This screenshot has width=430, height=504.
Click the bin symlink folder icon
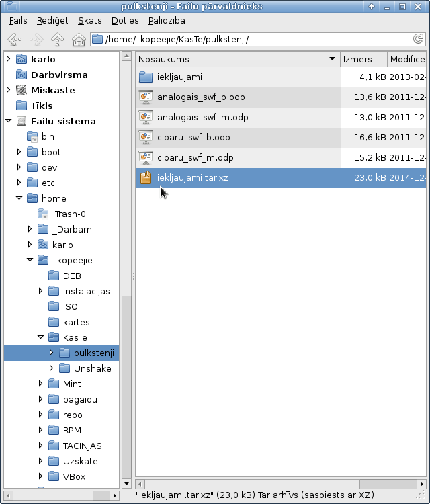click(x=32, y=136)
